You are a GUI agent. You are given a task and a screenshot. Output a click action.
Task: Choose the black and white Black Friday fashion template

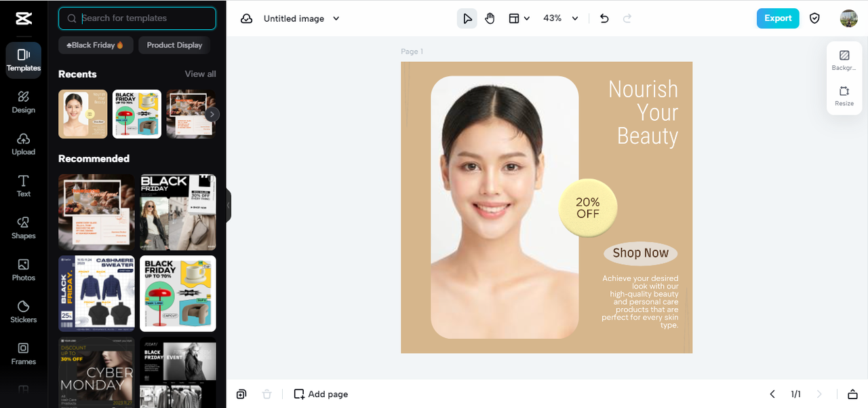point(178,212)
